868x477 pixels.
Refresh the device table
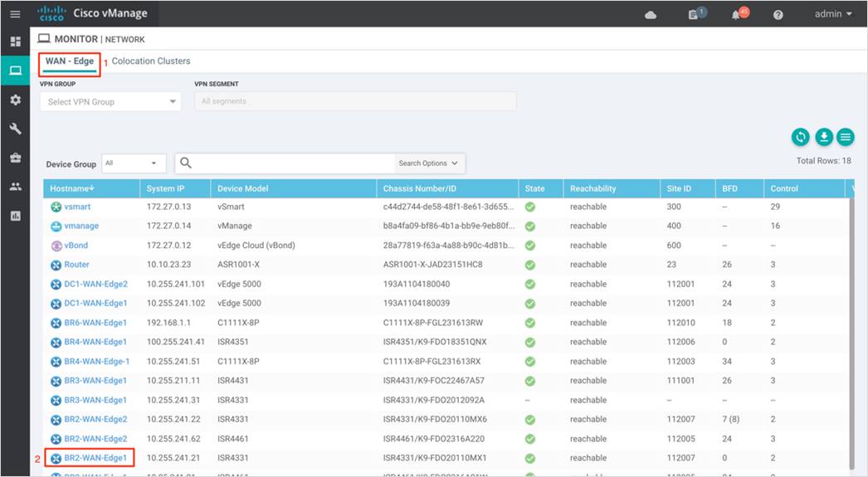800,137
